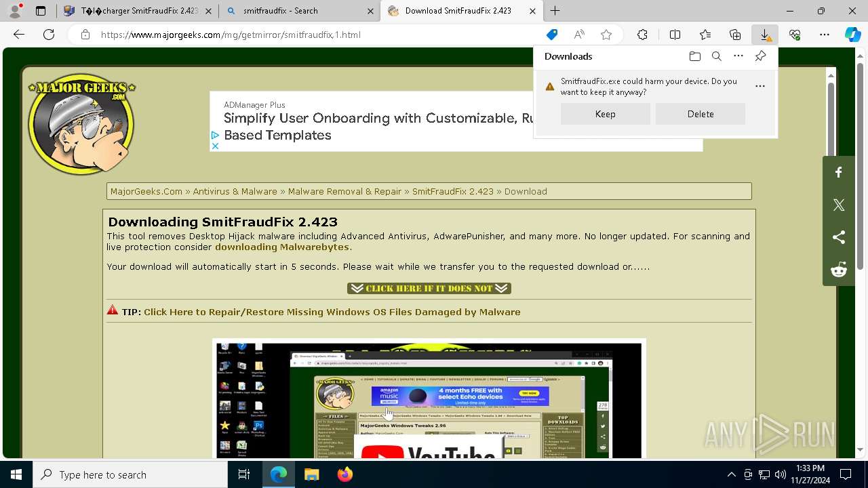
Task: Go back using the back arrow
Action: click(19, 35)
